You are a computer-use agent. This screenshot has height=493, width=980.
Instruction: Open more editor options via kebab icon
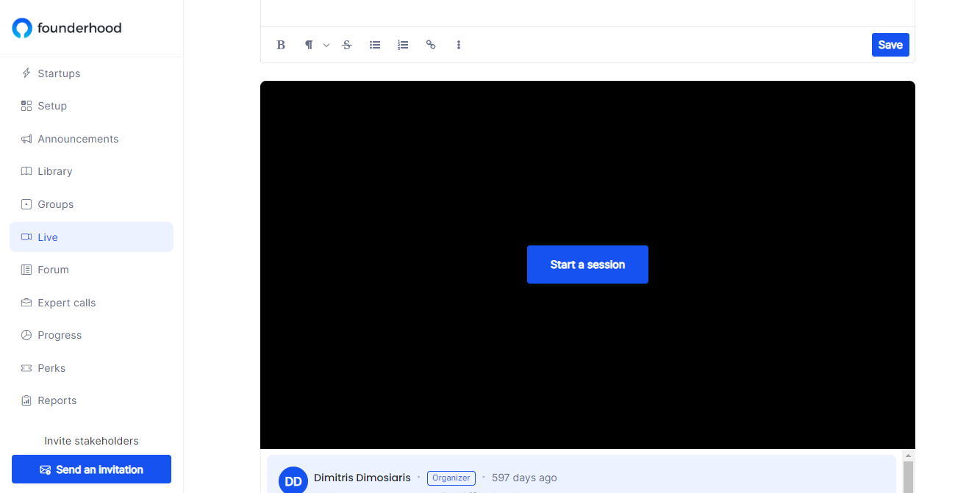coord(459,45)
